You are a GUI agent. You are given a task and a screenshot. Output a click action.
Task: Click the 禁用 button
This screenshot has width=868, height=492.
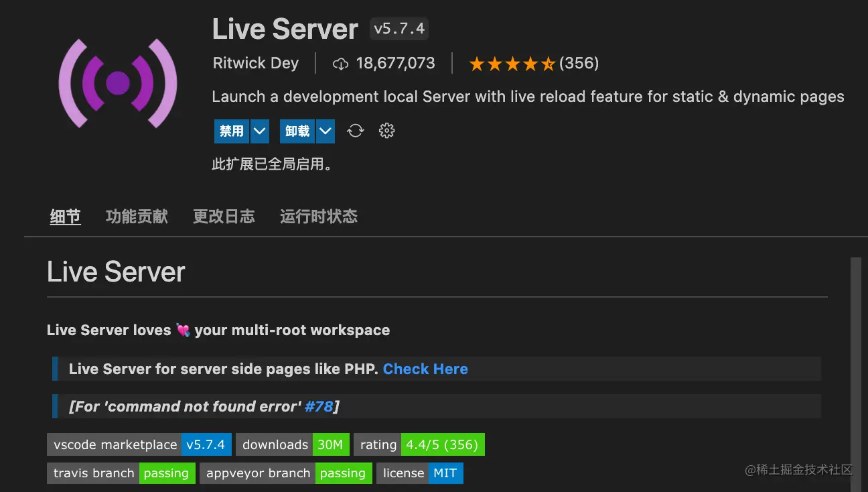pyautogui.click(x=232, y=131)
